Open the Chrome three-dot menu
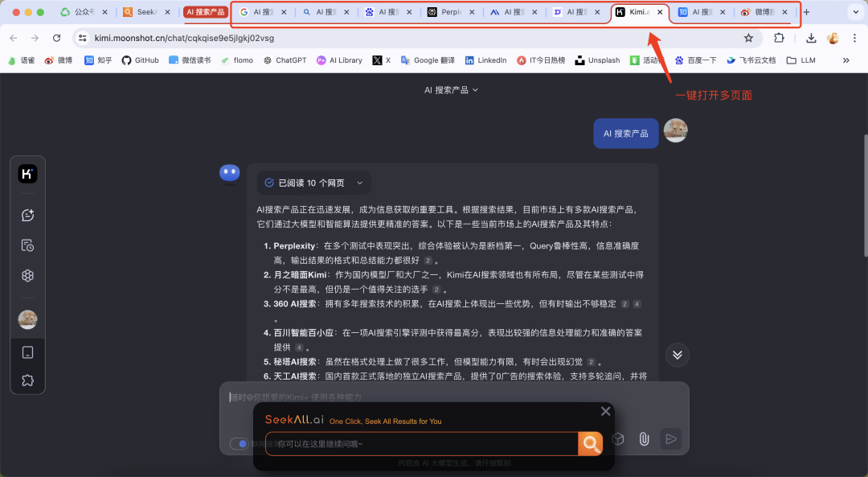 pos(854,38)
